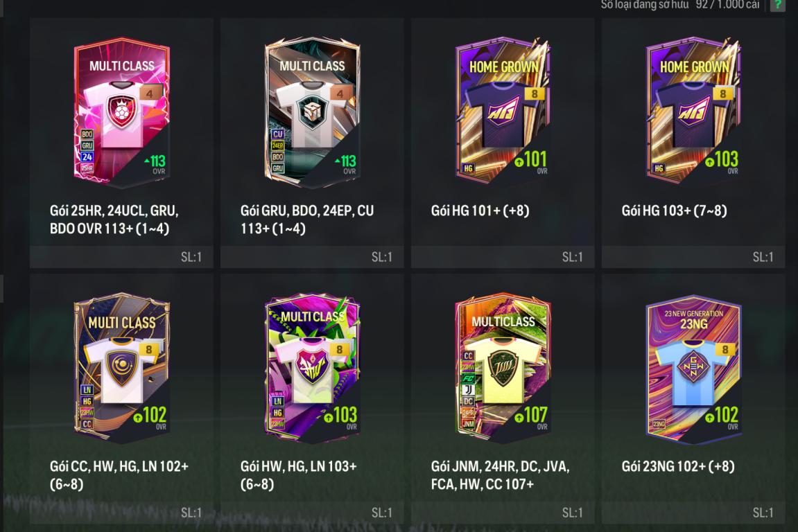
Task: Click the Gói HG 103+ (7~8) title
Action: click(x=674, y=211)
